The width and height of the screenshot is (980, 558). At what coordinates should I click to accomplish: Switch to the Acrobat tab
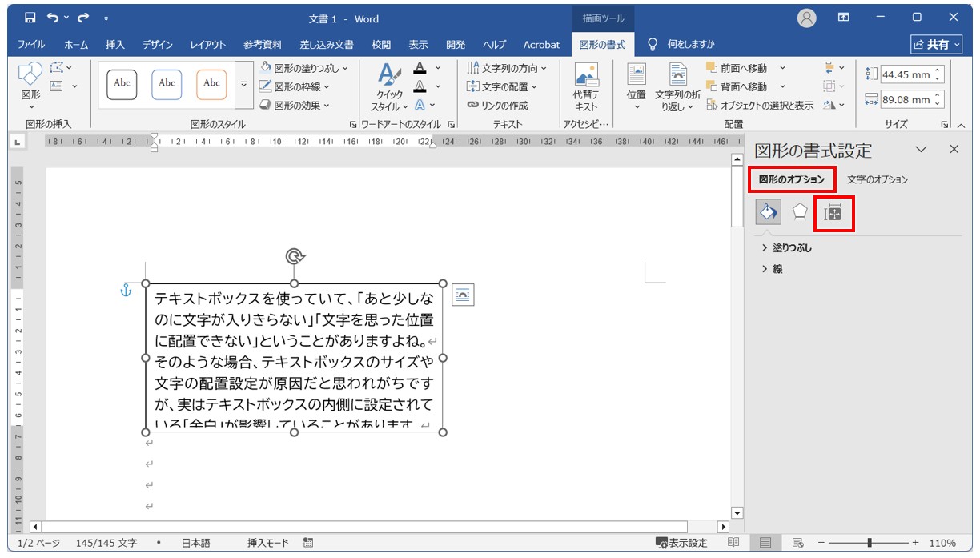pyautogui.click(x=541, y=45)
